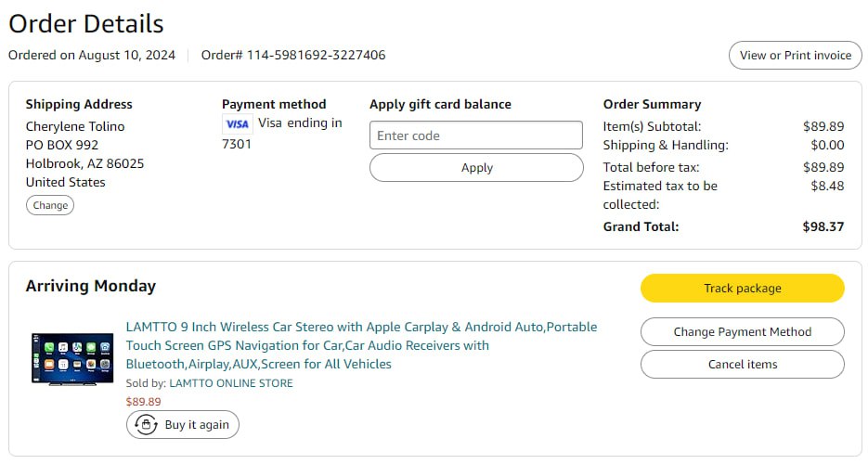This screenshot has width=868, height=464.
Task: Click View or Print invoice button
Action: [795, 55]
